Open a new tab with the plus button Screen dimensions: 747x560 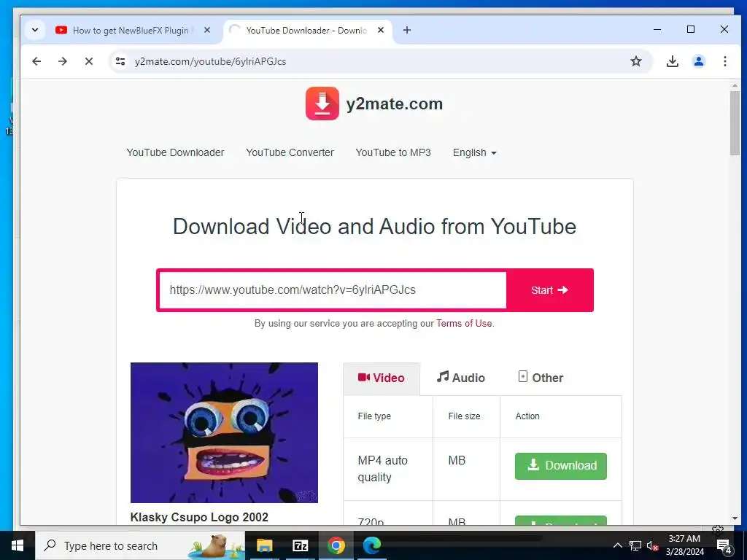pos(407,30)
